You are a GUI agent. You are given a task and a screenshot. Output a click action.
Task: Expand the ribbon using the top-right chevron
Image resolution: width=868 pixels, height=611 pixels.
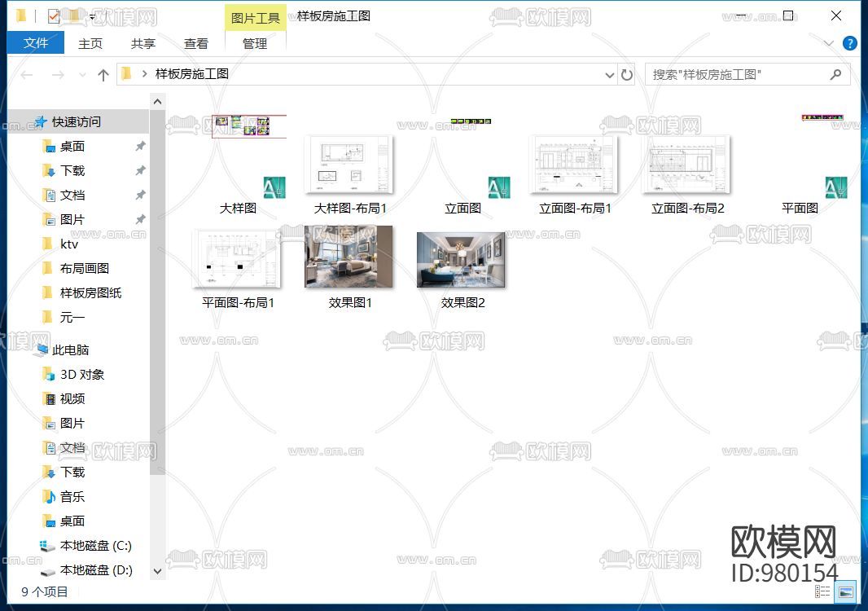click(x=829, y=43)
